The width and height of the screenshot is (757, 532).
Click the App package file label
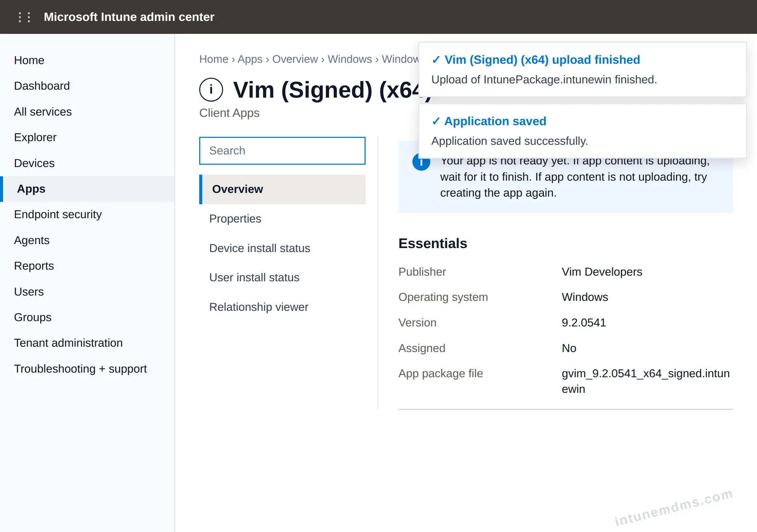(441, 374)
